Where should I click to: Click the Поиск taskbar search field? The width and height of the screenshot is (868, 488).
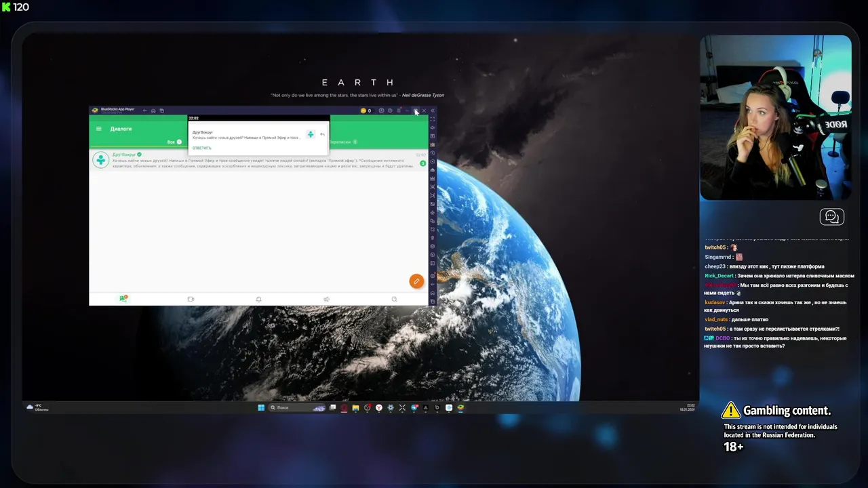click(297, 407)
